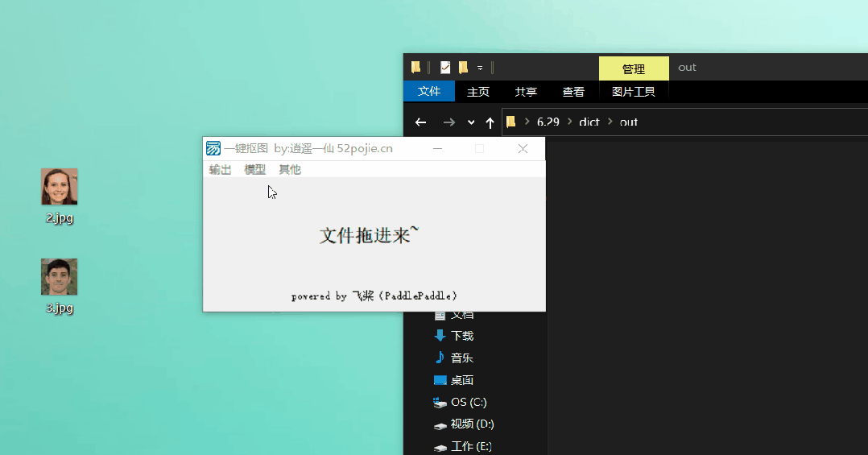Open the 输出 menu in the matting tool
The image size is (868, 455).
tap(220, 169)
